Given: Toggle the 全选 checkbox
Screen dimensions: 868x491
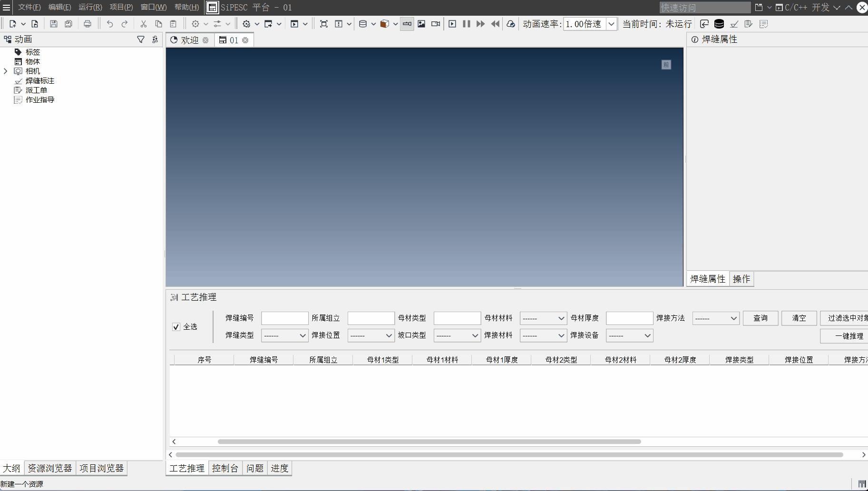Looking at the screenshot, I should 176,327.
